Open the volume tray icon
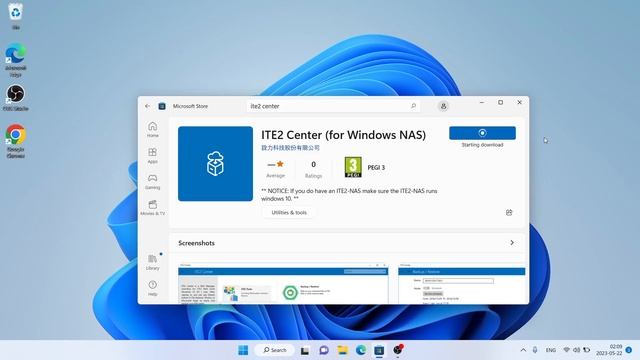 point(577,350)
